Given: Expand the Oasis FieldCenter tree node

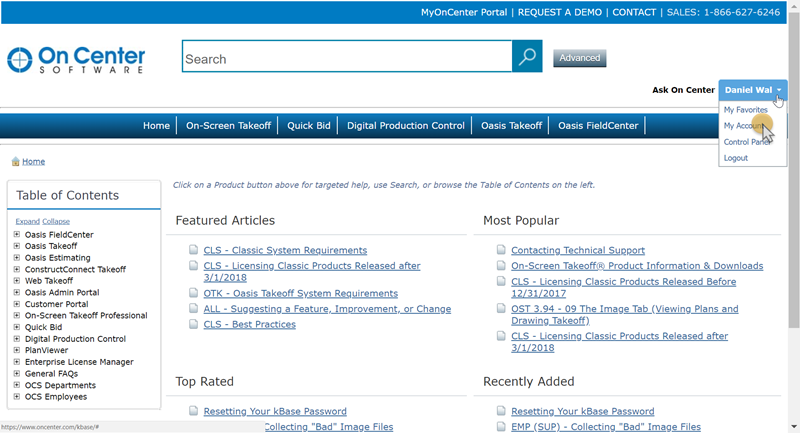Looking at the screenshot, I should 17,235.
